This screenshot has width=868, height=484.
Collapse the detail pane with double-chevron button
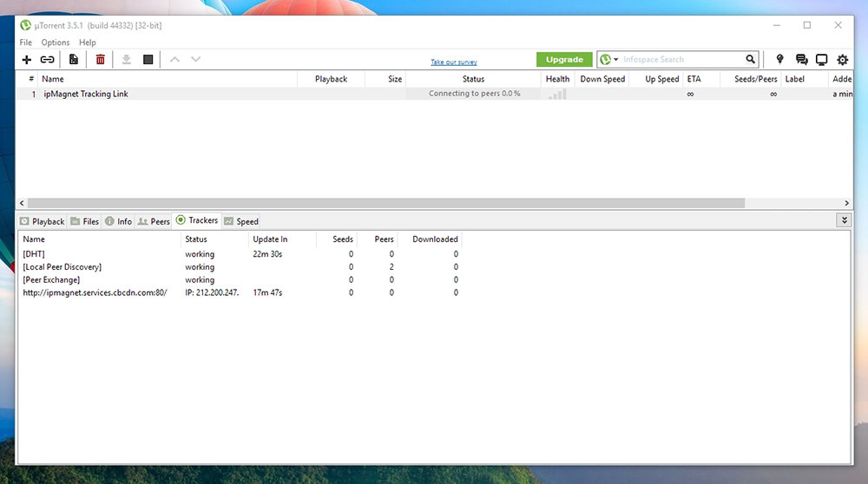pos(845,220)
